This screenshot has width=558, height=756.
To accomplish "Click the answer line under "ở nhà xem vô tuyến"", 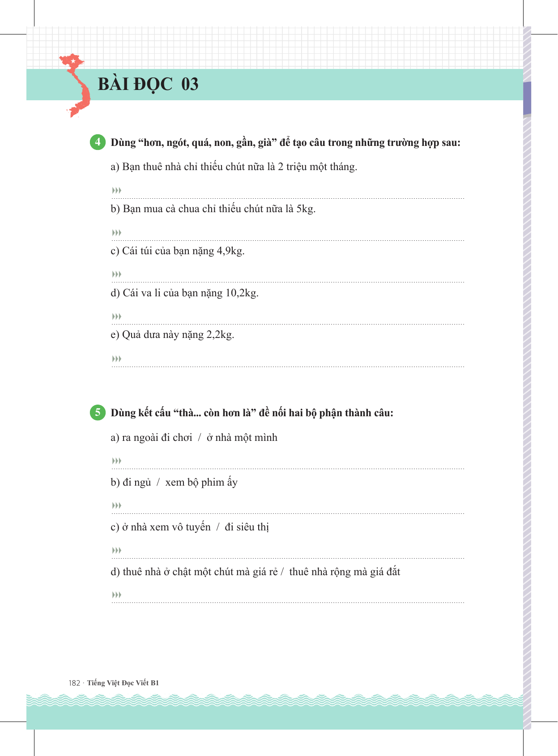I will [x=291, y=555].
